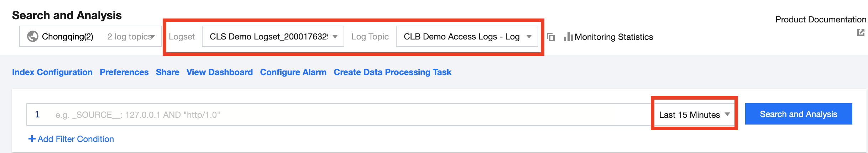868x153 pixels.
Task: Click Create Data Processing Task
Action: [x=392, y=72]
